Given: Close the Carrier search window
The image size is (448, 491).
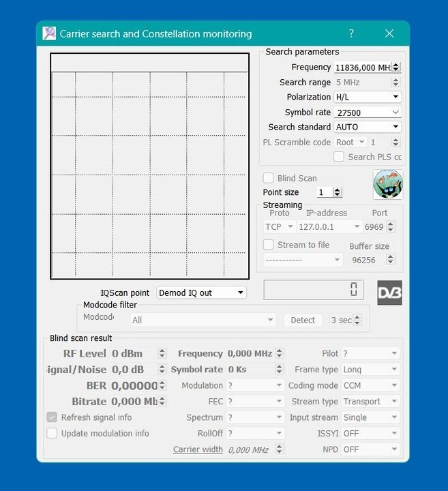Looking at the screenshot, I should (x=389, y=33).
